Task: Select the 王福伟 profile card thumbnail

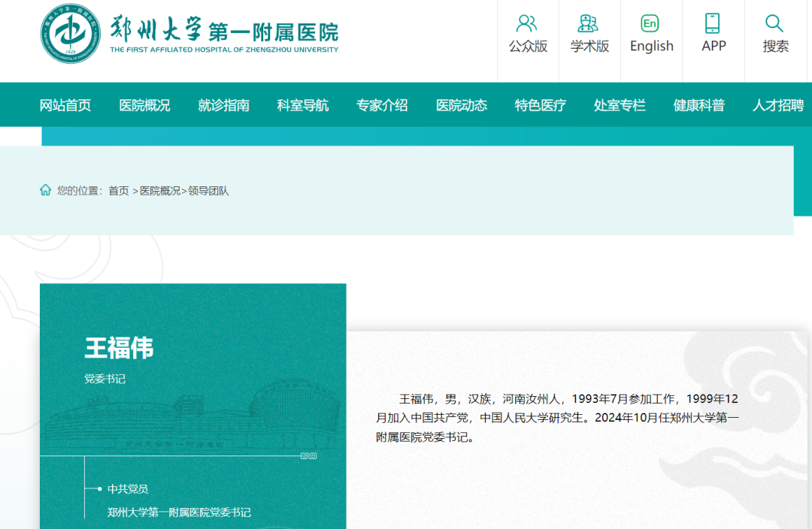Action: tap(193, 406)
